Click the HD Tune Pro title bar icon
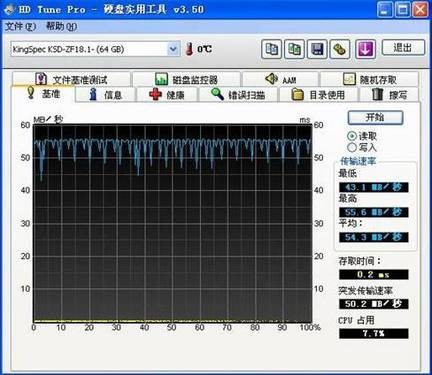 [9, 9]
